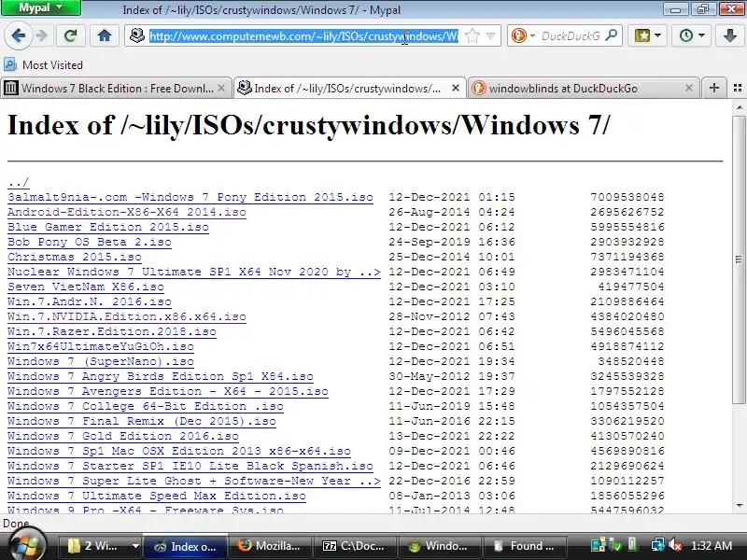Show tab groups grid icon
Viewport: 747px width, 560px height.
pos(738,88)
